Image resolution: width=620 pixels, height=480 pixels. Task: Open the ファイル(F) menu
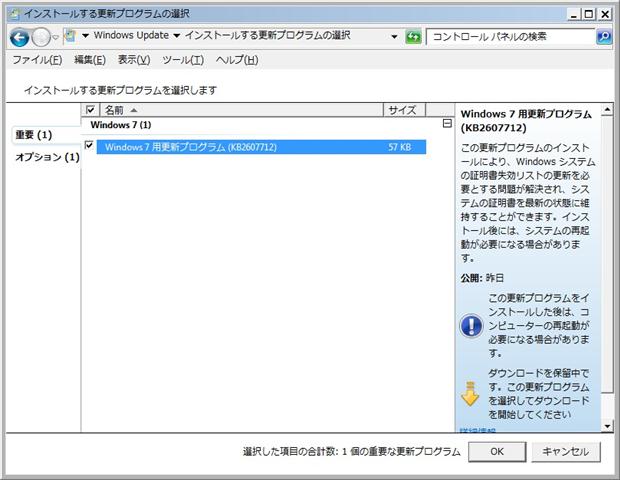coord(37,60)
